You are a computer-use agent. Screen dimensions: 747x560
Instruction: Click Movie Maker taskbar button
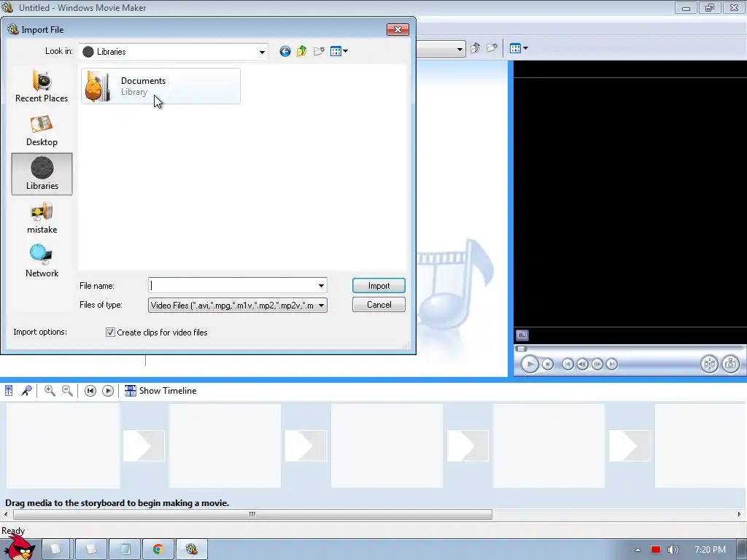[x=192, y=549]
